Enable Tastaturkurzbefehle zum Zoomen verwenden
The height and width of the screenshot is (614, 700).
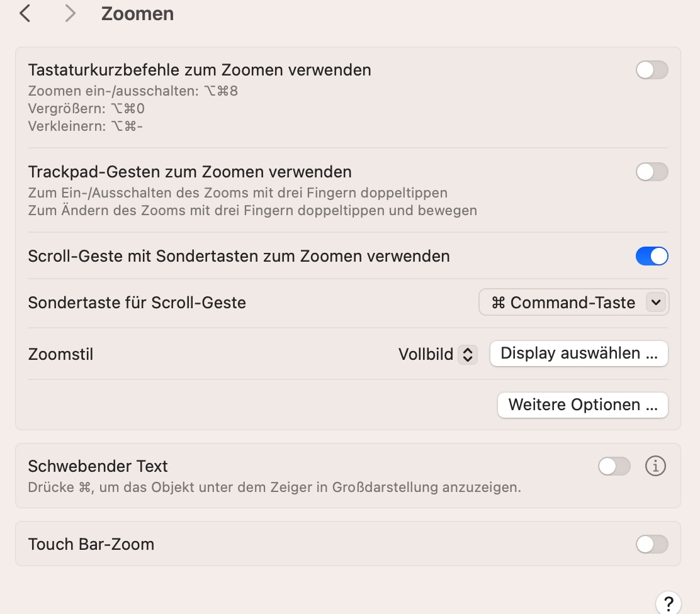point(652,70)
